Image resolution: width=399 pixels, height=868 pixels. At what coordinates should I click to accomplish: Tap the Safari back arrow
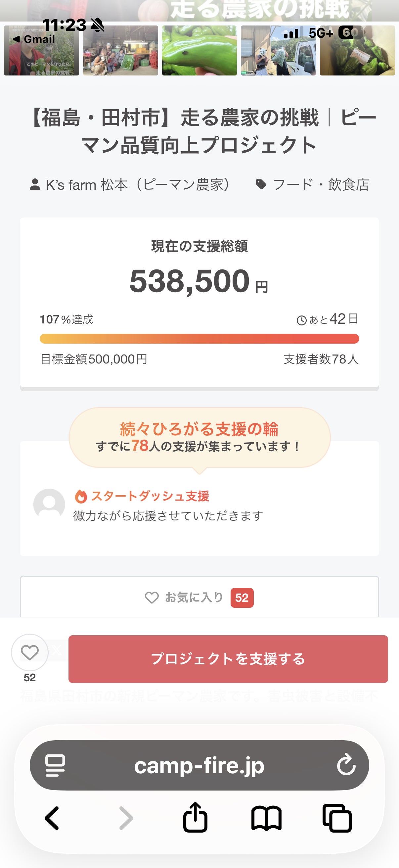coord(52,818)
